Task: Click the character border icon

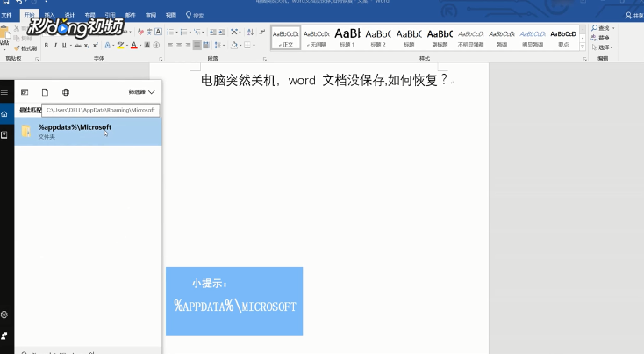Action: pyautogui.click(x=158, y=32)
